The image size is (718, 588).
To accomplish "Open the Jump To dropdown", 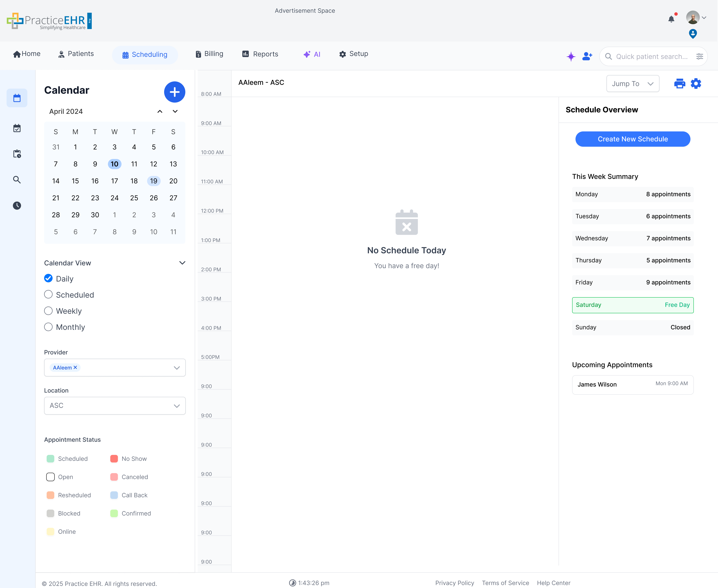I will pyautogui.click(x=632, y=84).
